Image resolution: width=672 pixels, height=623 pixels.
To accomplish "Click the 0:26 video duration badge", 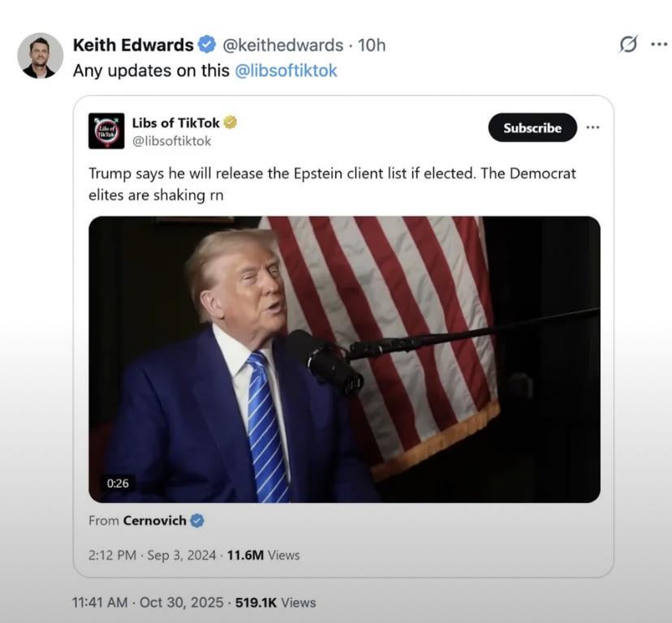I will (x=118, y=483).
